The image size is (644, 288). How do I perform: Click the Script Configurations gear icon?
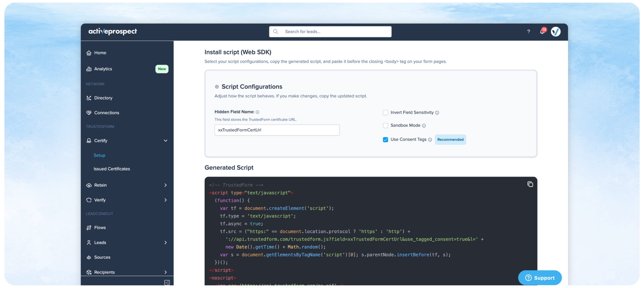click(217, 87)
